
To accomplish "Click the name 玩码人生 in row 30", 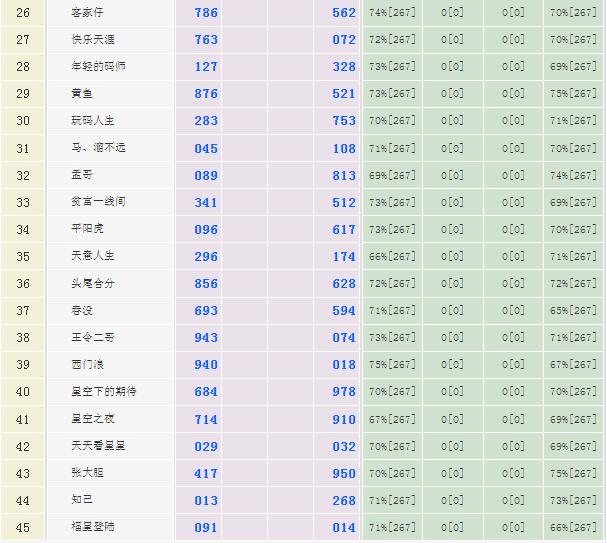I will 92,121.
